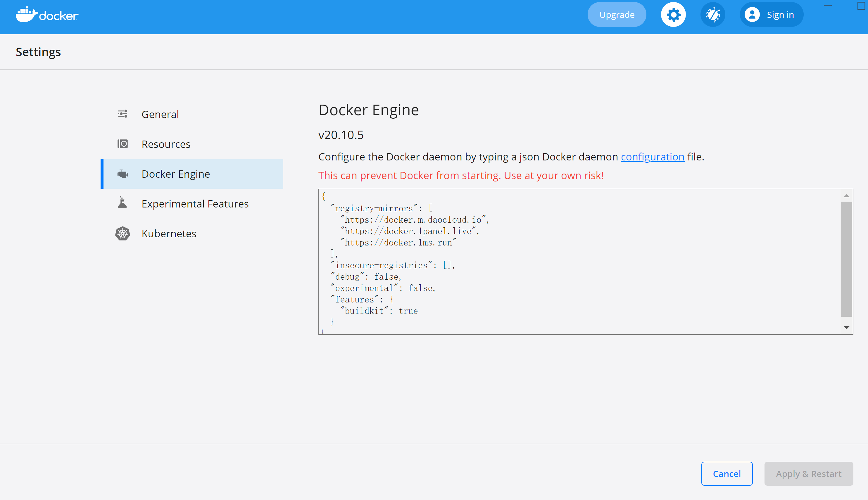Screen dimensions: 868x500
Task: Click the user avatar icon
Action: (752, 15)
